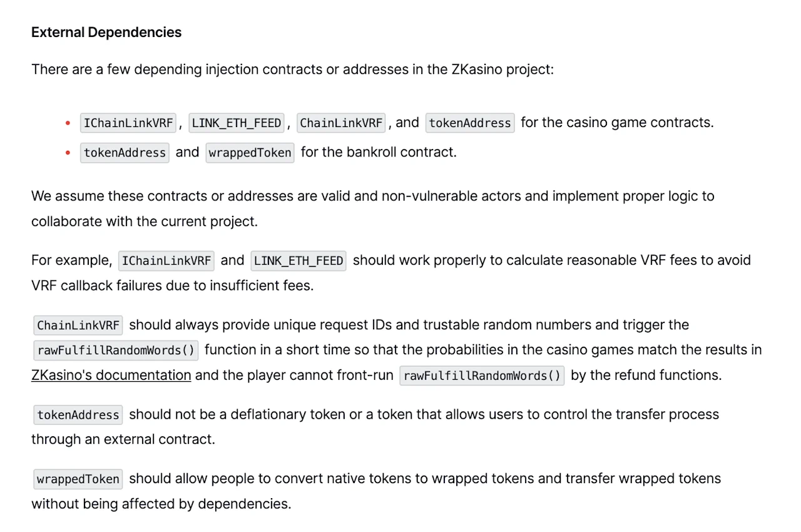Image resolution: width=801 pixels, height=532 pixels.
Task: Click rawFulfillRandomWords() tag after 'cannot front-run'
Action: (482, 376)
